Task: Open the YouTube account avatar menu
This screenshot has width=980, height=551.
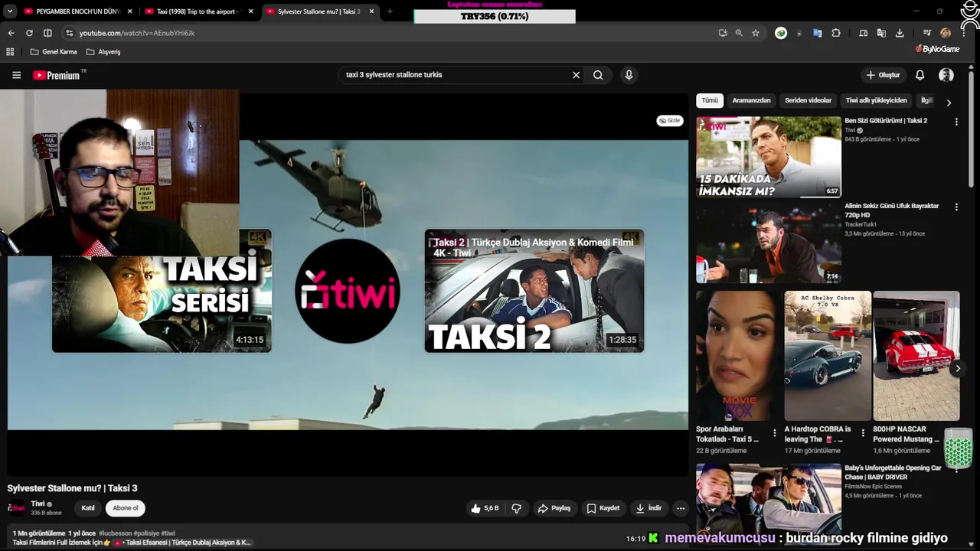Action: tap(946, 75)
